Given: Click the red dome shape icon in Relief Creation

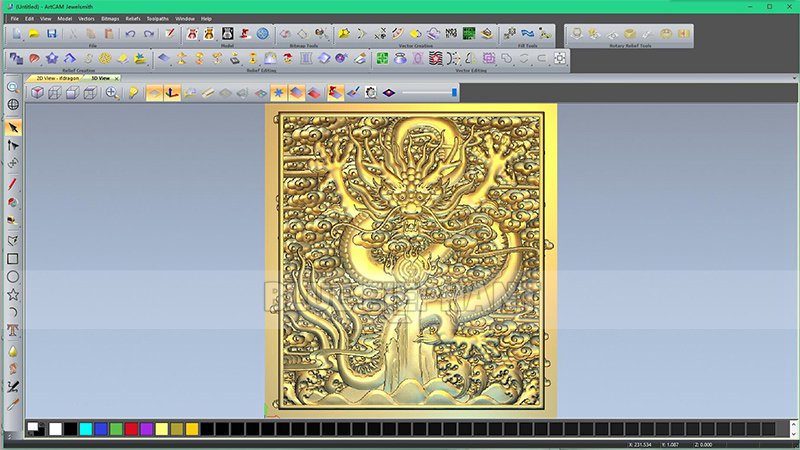Looking at the screenshot, I should 34,58.
